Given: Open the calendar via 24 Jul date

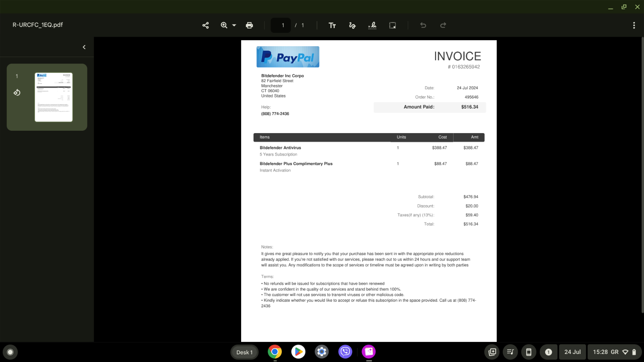Looking at the screenshot, I should pyautogui.click(x=572, y=352).
